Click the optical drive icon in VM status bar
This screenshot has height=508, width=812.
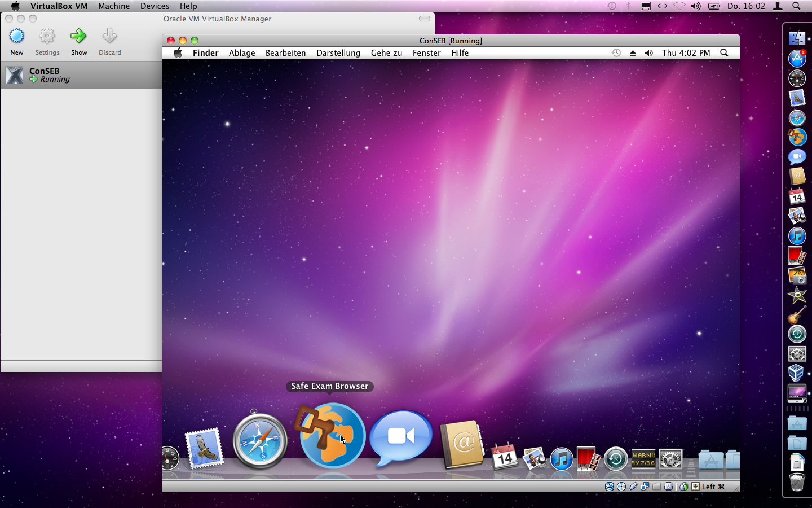click(621, 486)
